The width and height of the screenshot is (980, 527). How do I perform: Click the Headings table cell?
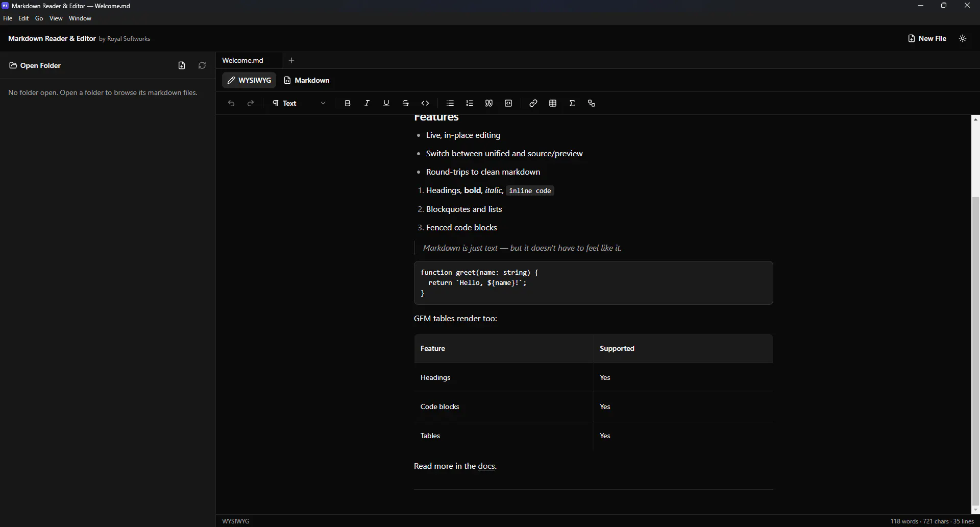coord(504,378)
